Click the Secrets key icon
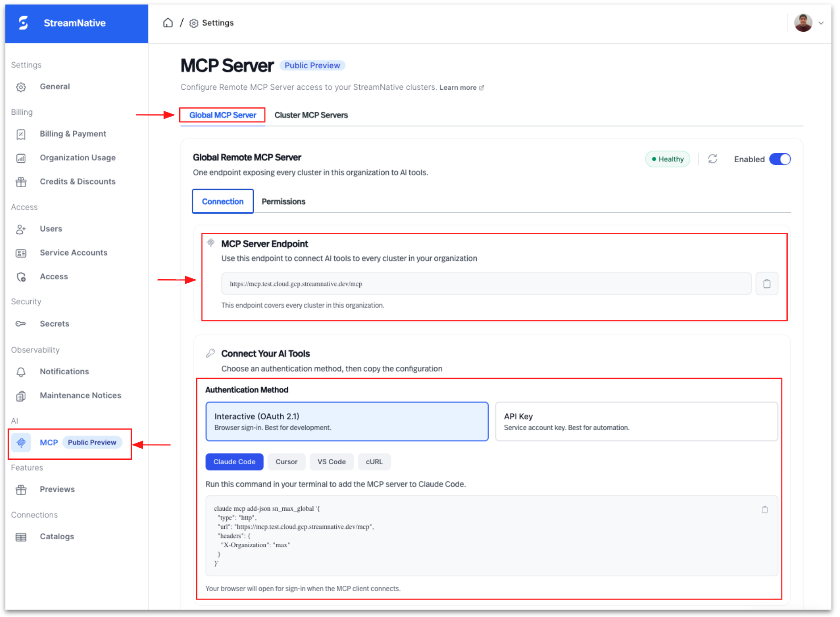The image size is (840, 617). coord(21,324)
